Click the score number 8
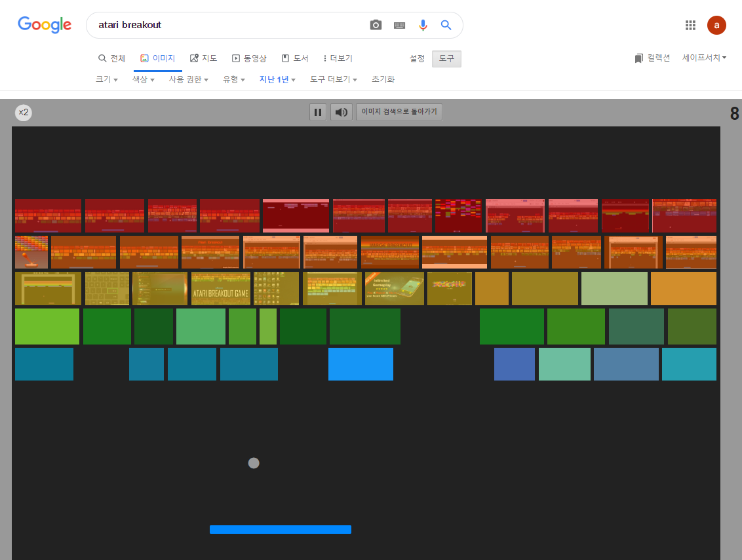Image resolution: width=742 pixels, height=560 pixels. click(734, 113)
